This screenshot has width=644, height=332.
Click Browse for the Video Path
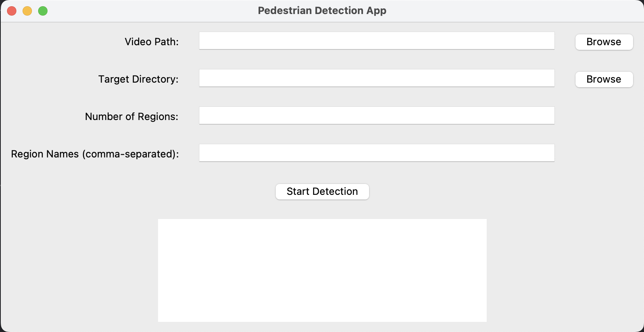click(604, 42)
